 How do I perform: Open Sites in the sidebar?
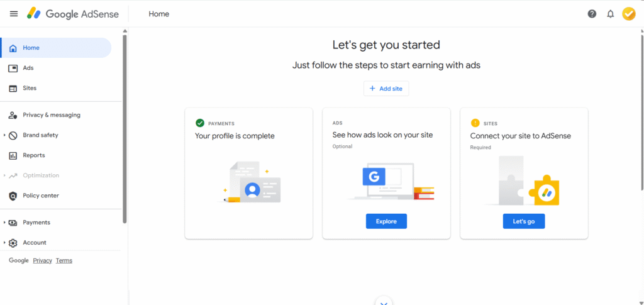[x=30, y=88]
